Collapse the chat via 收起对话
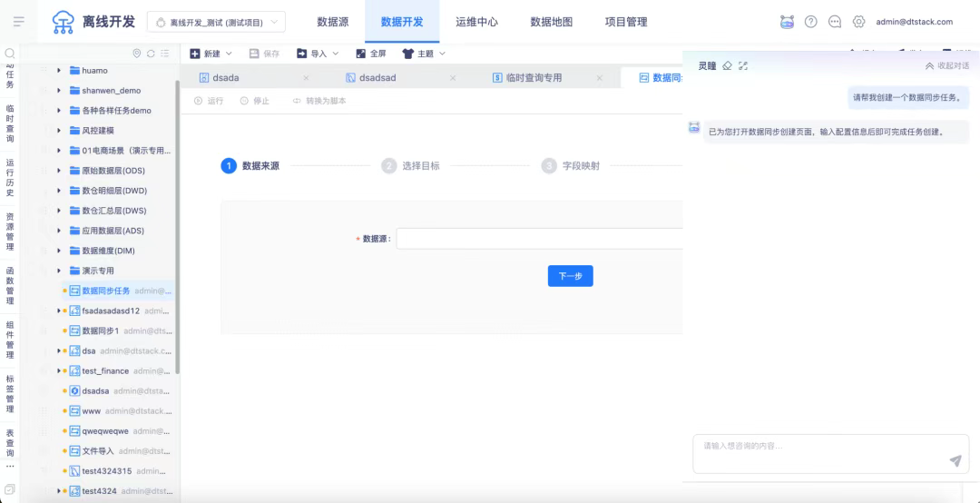 (x=946, y=66)
